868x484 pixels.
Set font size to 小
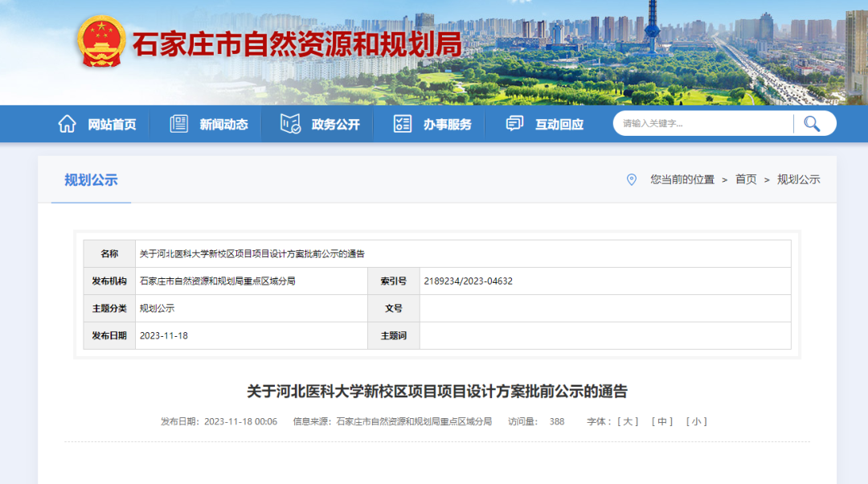coord(696,421)
